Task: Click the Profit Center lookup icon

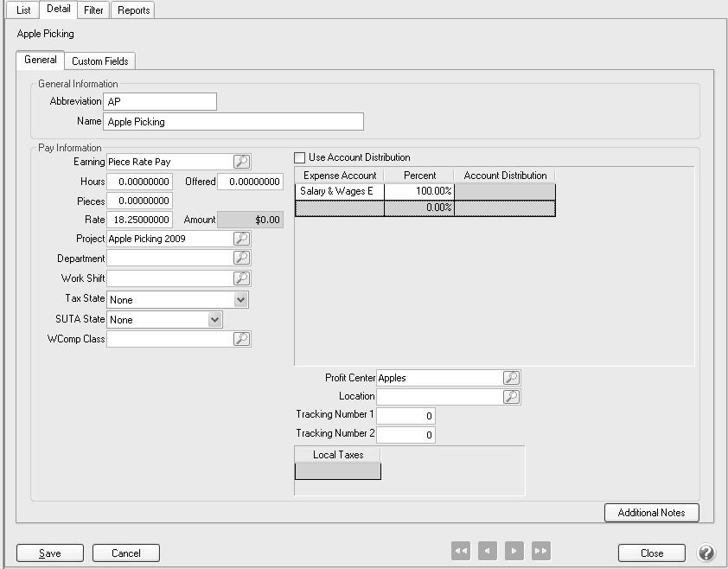Action: (x=511, y=378)
